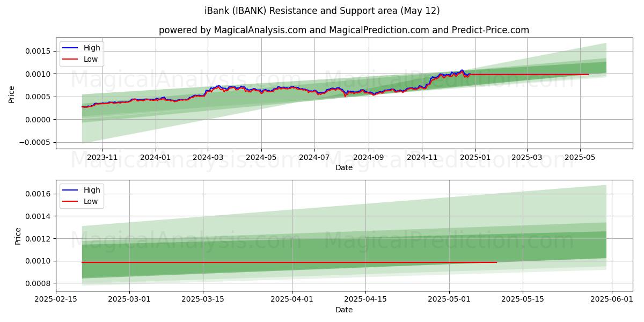The width and height of the screenshot is (644, 322).
Task: Click the 0.0014 y-axis label in bottom chart
Action: 38,216
